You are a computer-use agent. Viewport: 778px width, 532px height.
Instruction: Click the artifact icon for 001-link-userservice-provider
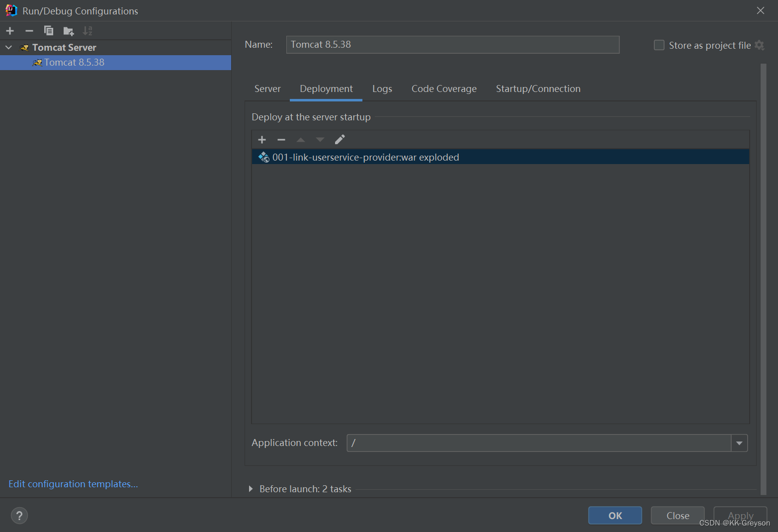pyautogui.click(x=264, y=157)
